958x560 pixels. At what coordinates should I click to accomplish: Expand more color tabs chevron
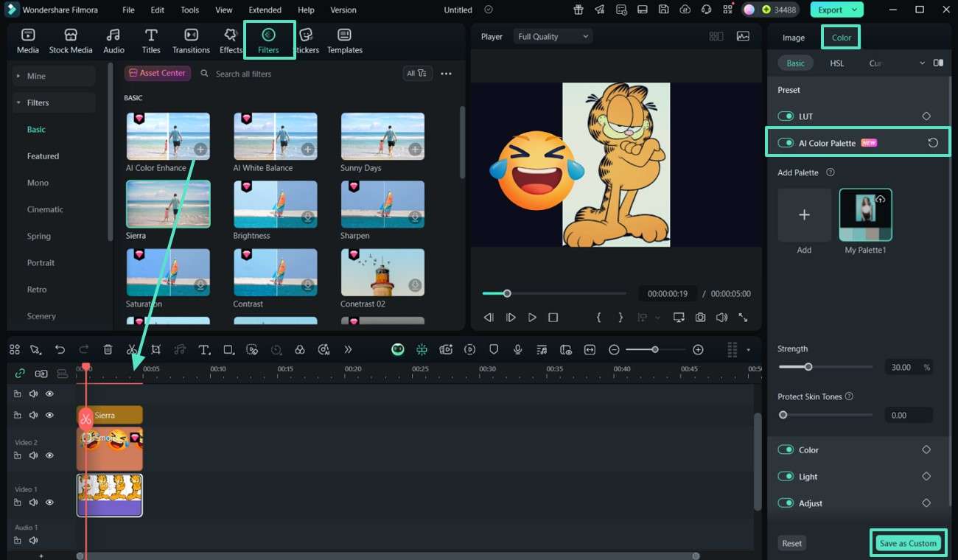922,63
